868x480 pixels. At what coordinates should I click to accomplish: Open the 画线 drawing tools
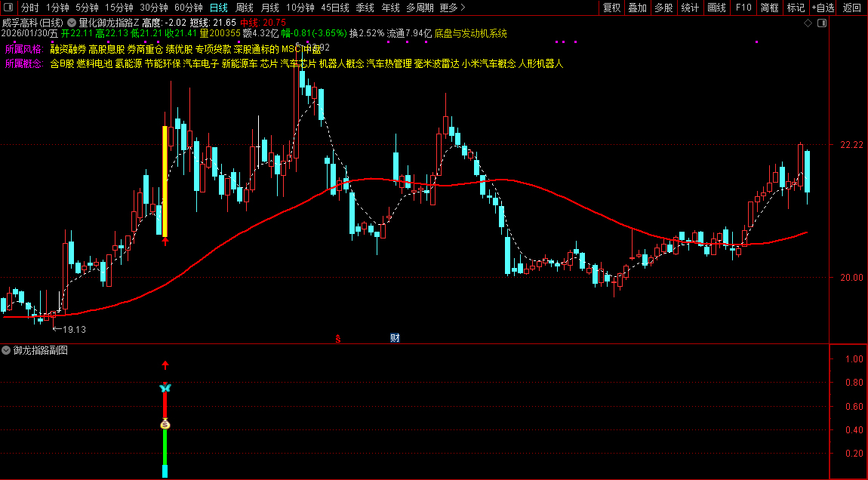point(716,8)
